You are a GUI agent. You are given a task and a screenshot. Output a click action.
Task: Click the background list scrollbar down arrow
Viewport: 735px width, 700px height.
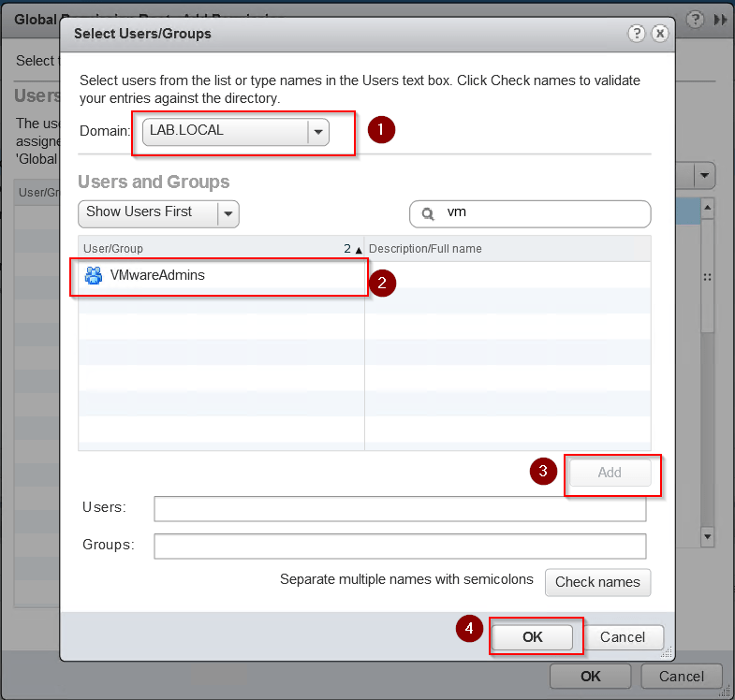[708, 537]
